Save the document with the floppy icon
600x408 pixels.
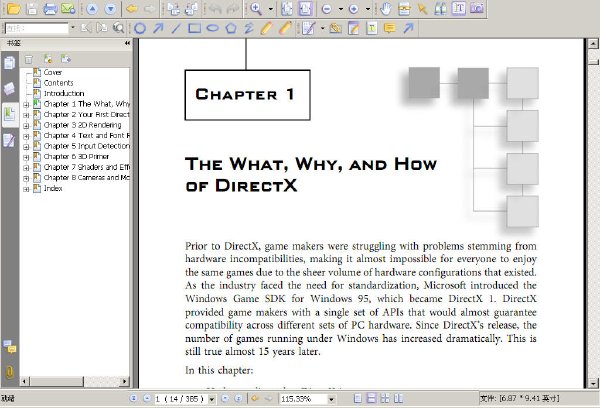tap(32, 8)
